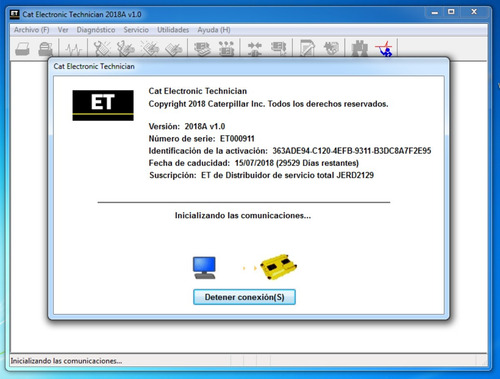Click the ET logo in the dialog
The width and height of the screenshot is (500, 379).
coord(103,105)
